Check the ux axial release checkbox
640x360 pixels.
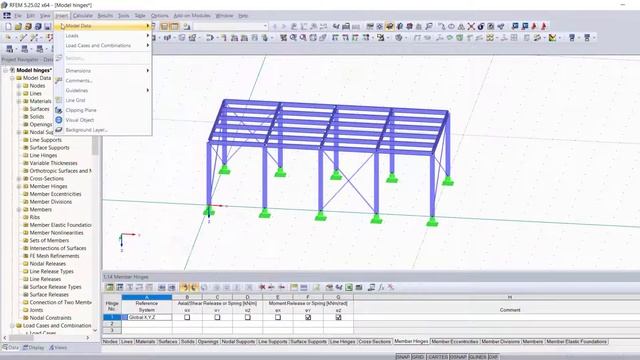click(x=187, y=317)
